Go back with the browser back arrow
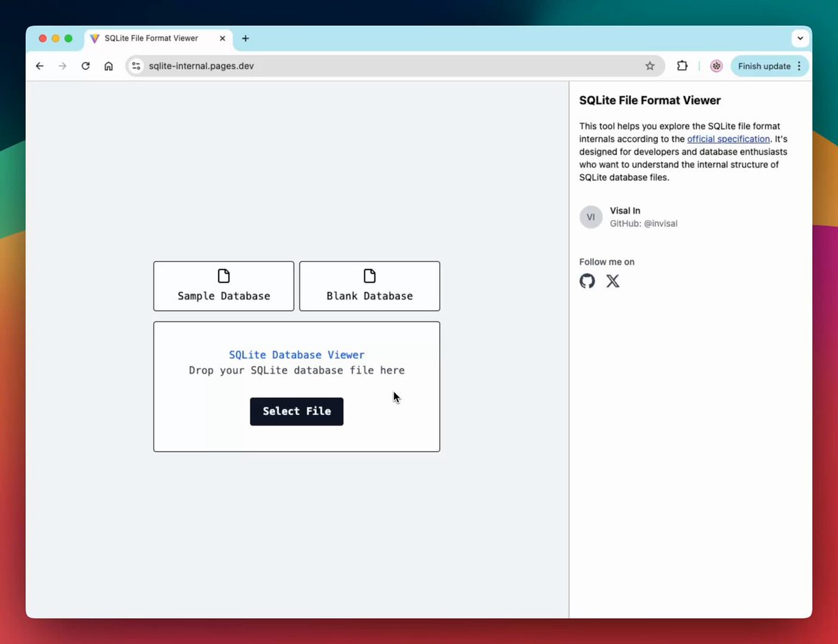The height and width of the screenshot is (644, 838). (40, 66)
